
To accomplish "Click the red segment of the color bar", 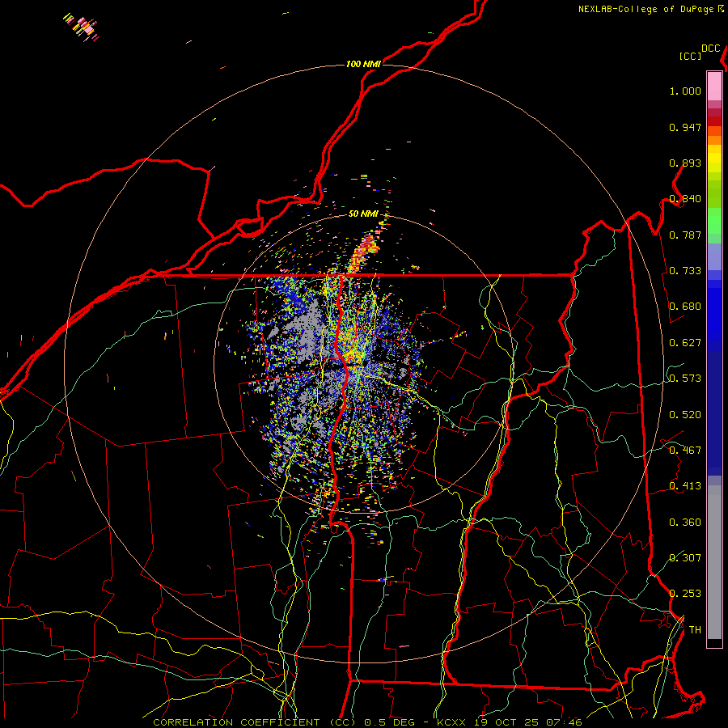I will 714,121.
